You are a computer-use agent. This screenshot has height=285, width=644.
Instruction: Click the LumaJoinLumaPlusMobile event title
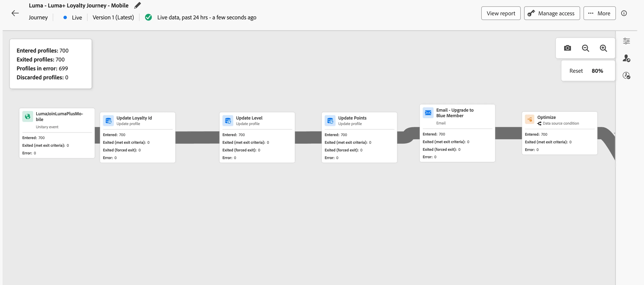tap(59, 116)
